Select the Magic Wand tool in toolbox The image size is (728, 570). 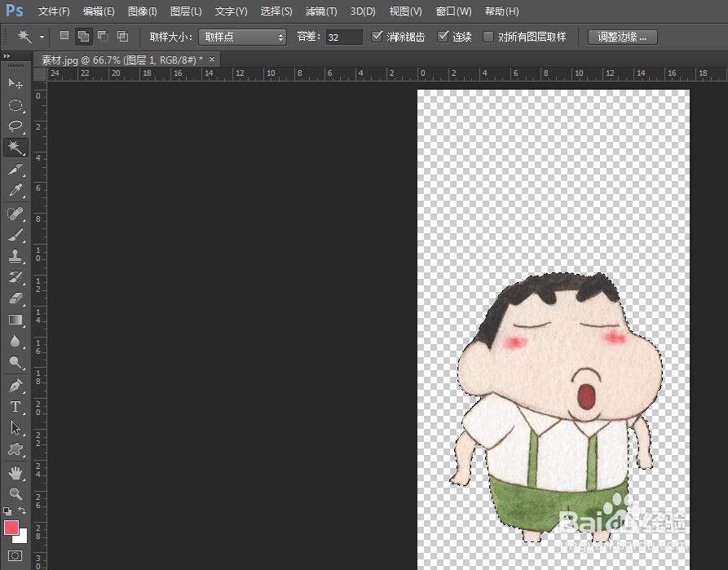tap(15, 148)
